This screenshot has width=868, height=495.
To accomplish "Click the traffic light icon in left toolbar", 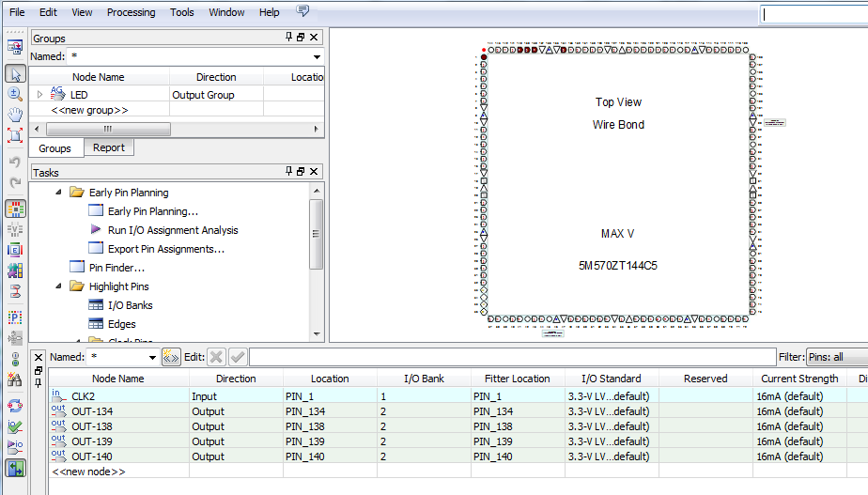I will pyautogui.click(x=15, y=360).
